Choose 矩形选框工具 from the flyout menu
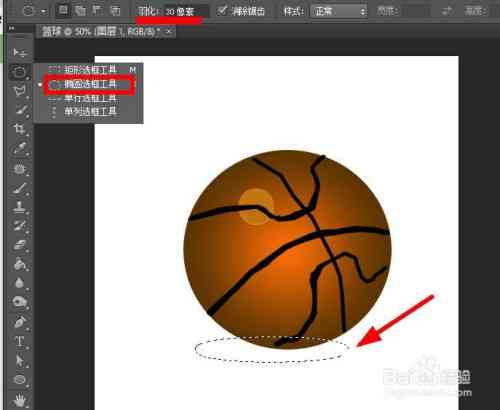500x410 pixels. pyautogui.click(x=89, y=70)
